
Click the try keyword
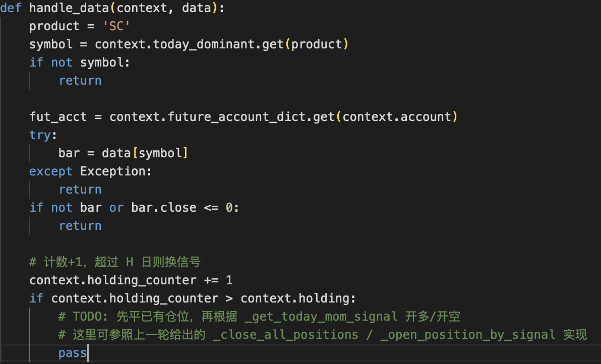(40, 135)
